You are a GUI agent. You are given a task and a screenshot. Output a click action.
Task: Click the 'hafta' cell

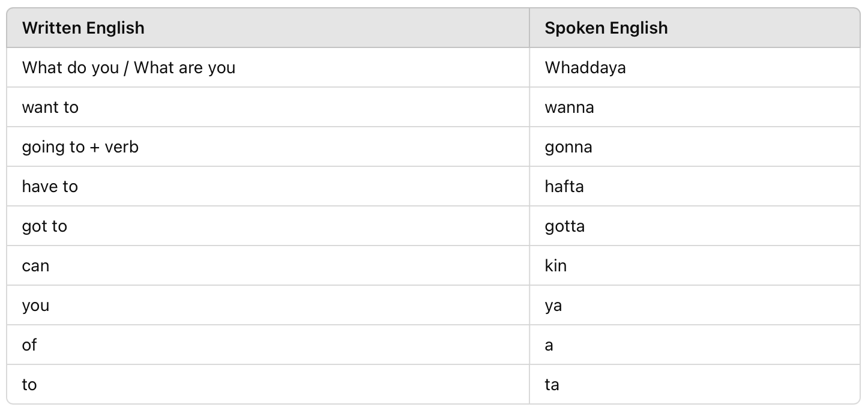695,186
